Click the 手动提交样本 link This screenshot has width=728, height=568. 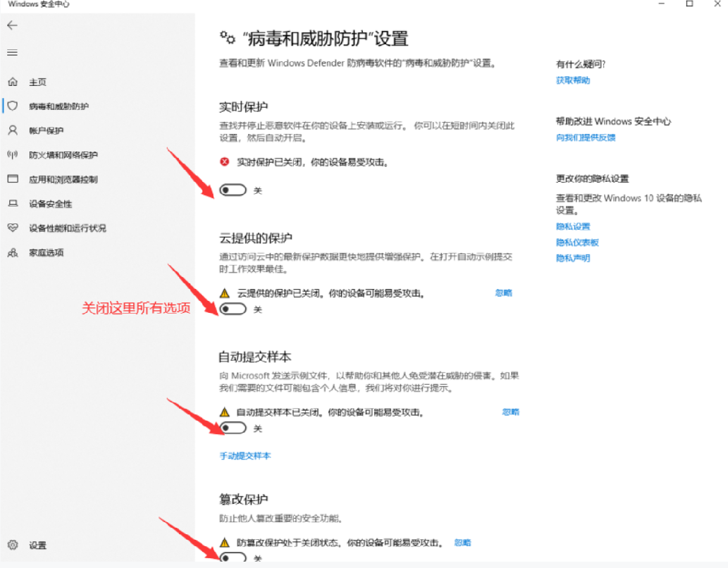pos(245,456)
